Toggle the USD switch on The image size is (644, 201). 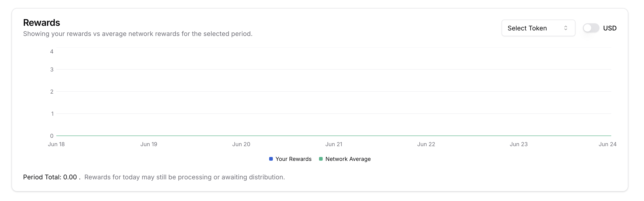click(591, 28)
